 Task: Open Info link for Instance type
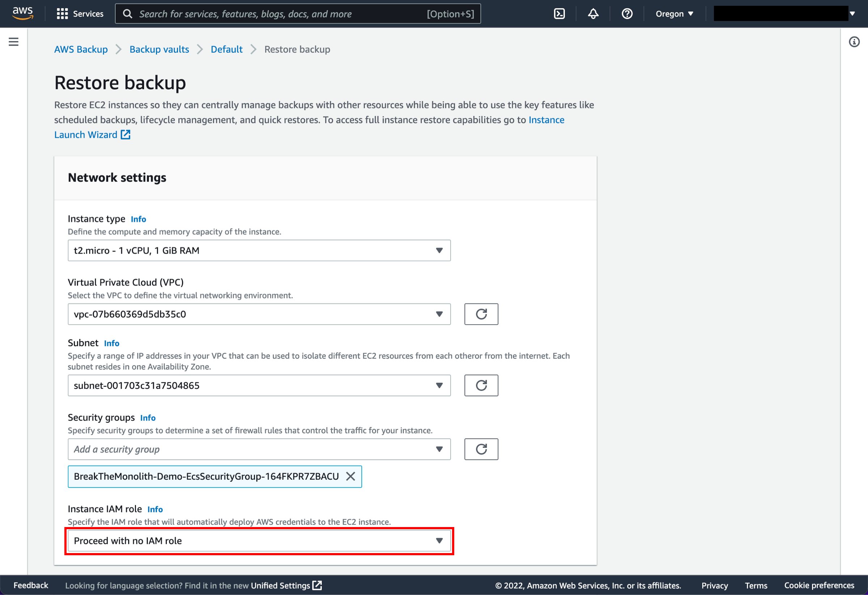click(138, 219)
